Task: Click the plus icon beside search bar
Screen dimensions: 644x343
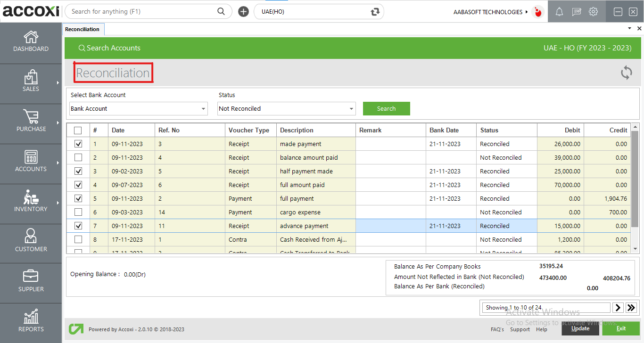Action: click(x=243, y=11)
